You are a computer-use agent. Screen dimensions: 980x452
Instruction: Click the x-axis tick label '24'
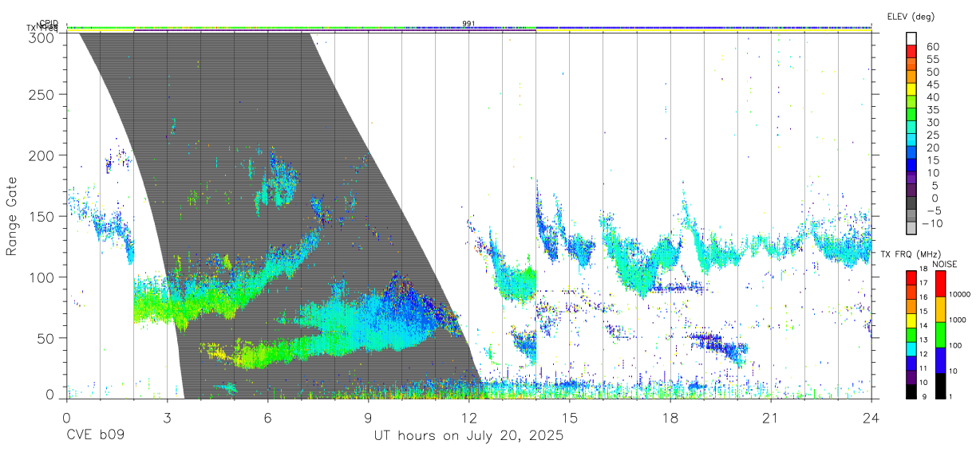click(x=871, y=417)
